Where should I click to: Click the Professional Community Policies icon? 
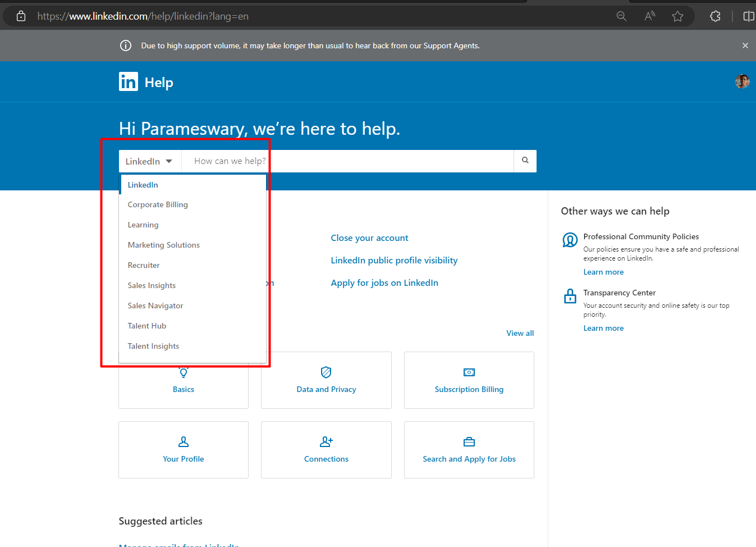(x=570, y=240)
